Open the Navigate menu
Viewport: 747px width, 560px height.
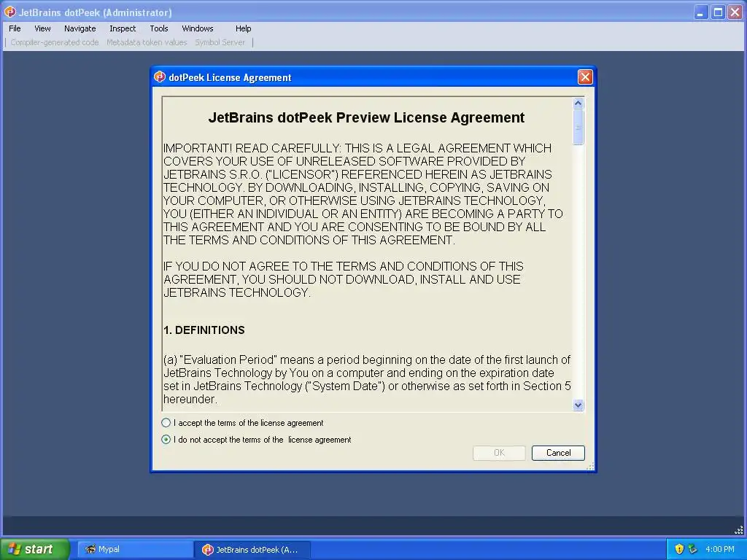(x=80, y=28)
